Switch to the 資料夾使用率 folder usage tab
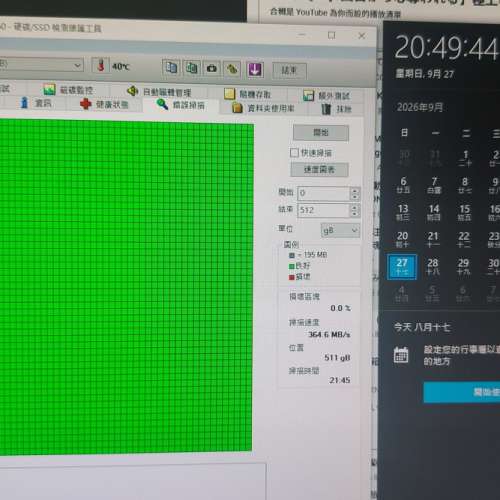The height and width of the screenshot is (500, 500). pos(263,108)
